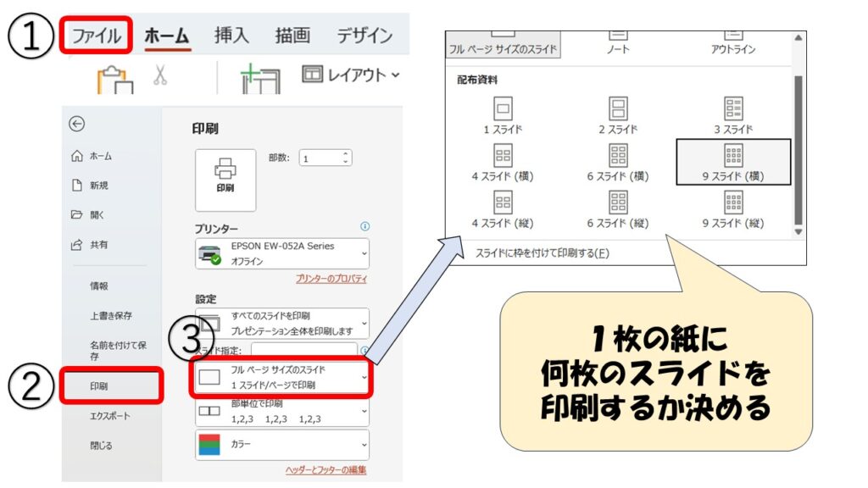Choose 9 スライド (横) handout layout
This screenshot has width=868, height=488.
coord(733,162)
